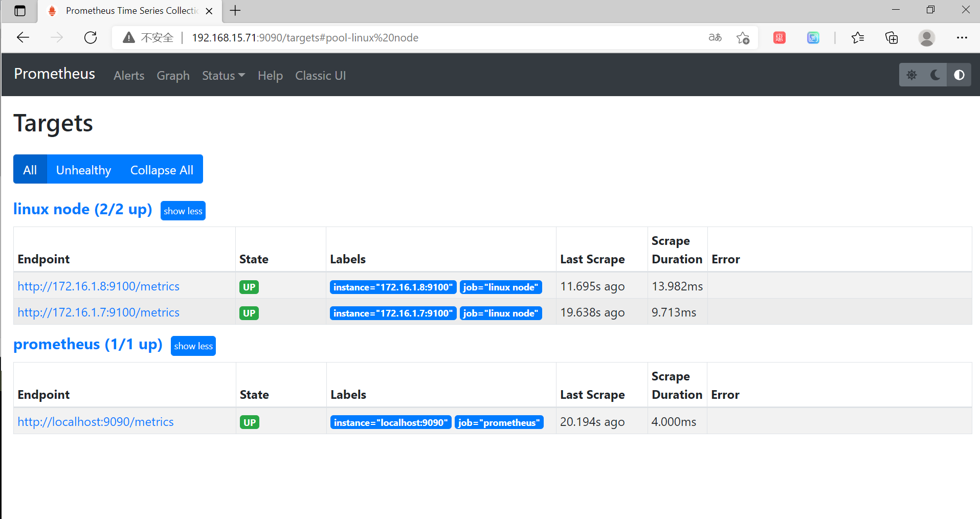Click the 19.638s ago last scrape value

[x=592, y=312]
